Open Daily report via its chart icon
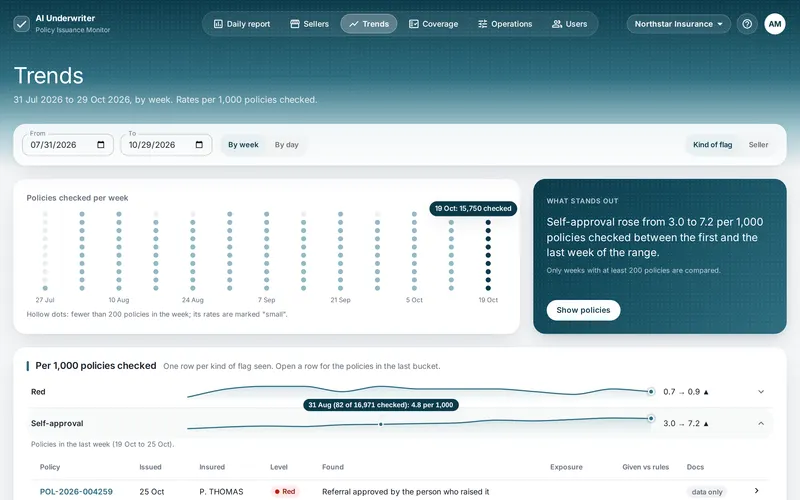The width and height of the screenshot is (800, 500). click(218, 24)
